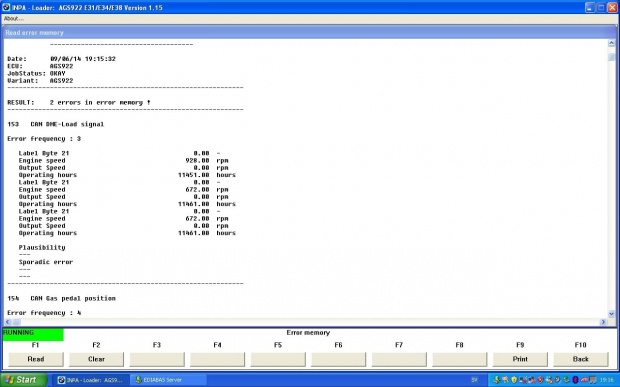Click the yellow security shield tray icon
620x387 pixels.
(514, 380)
